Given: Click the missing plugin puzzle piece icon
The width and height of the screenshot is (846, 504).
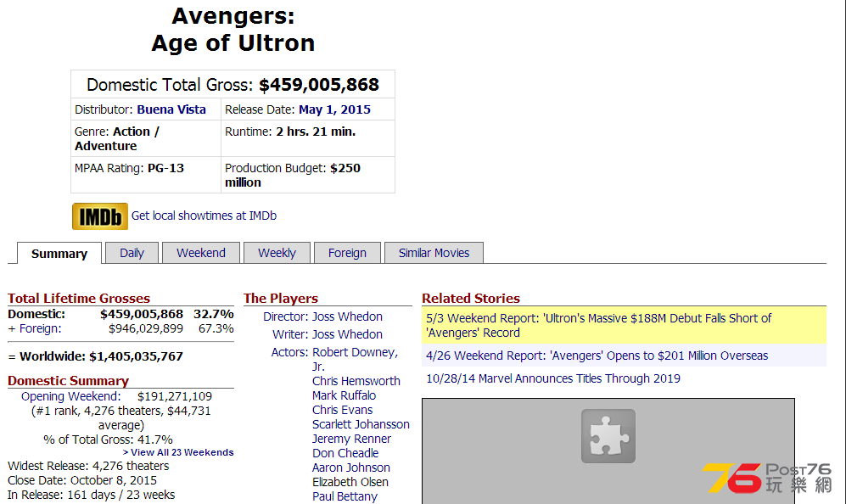Looking at the screenshot, I should tap(608, 436).
